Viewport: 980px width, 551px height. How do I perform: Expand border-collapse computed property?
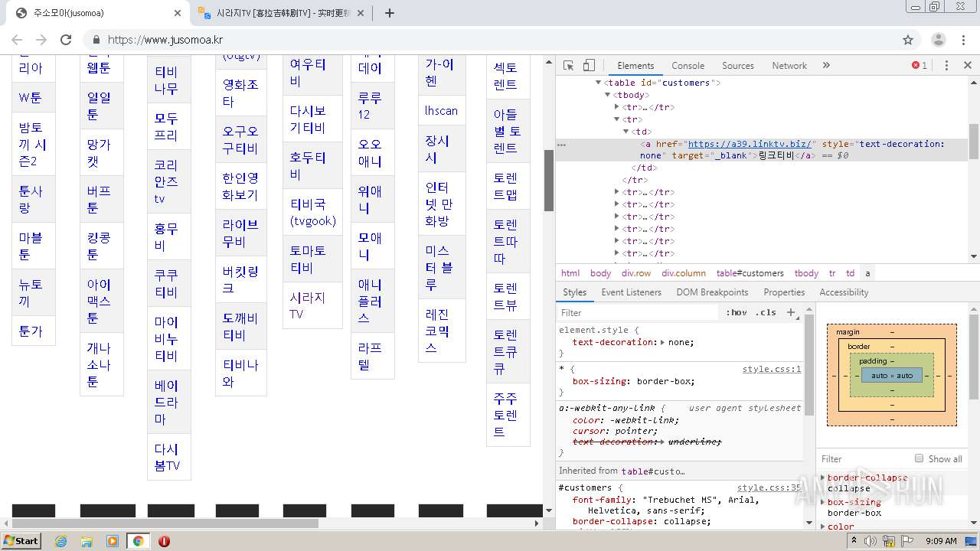pyautogui.click(x=823, y=478)
